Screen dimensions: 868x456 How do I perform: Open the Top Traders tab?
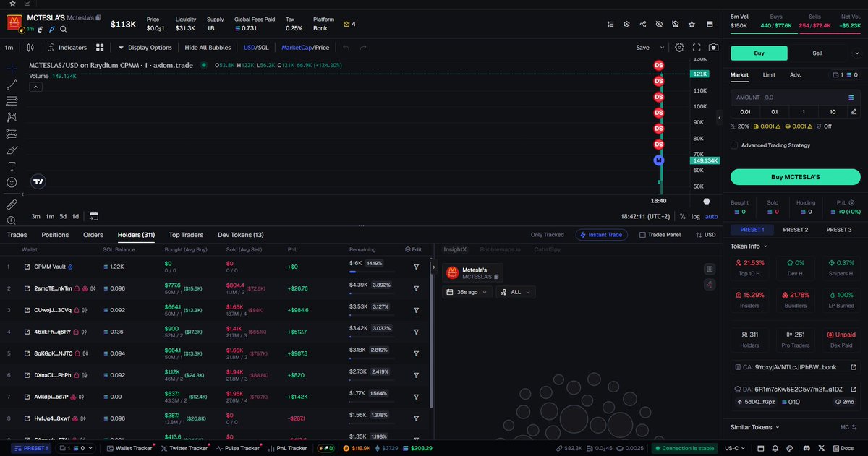[187, 235]
